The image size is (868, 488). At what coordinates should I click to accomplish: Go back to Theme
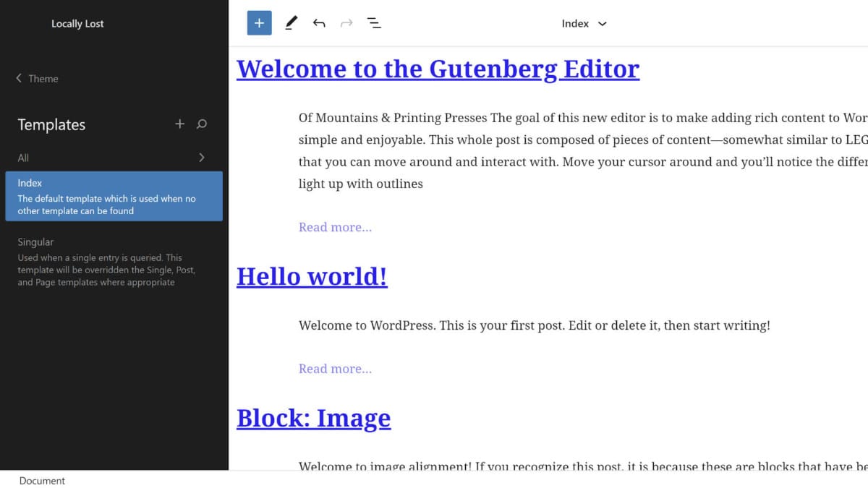(x=38, y=78)
